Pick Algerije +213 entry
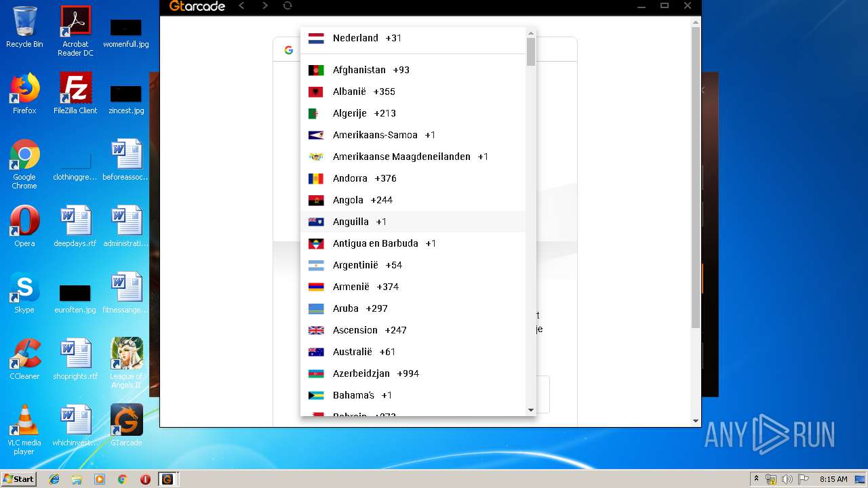Screen dimensions: 868x488 coord(413,113)
